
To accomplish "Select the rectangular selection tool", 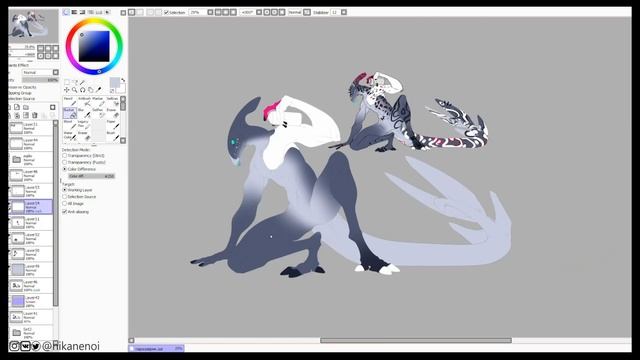I will pos(67,82).
